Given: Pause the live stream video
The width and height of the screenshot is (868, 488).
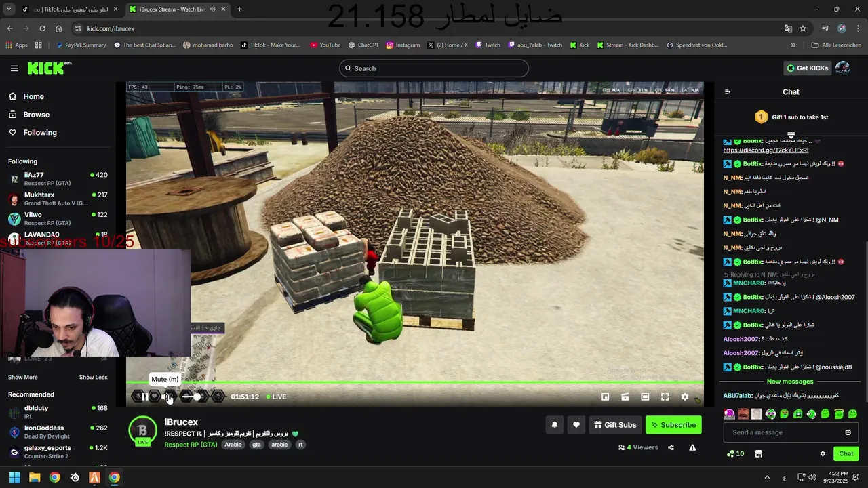Looking at the screenshot, I should (x=144, y=396).
